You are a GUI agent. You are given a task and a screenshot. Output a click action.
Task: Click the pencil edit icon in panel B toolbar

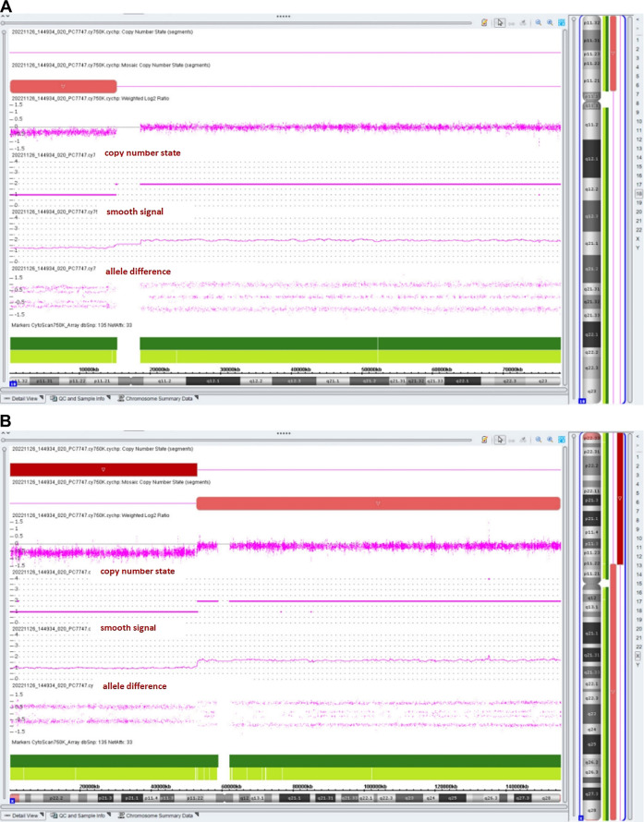[484, 440]
